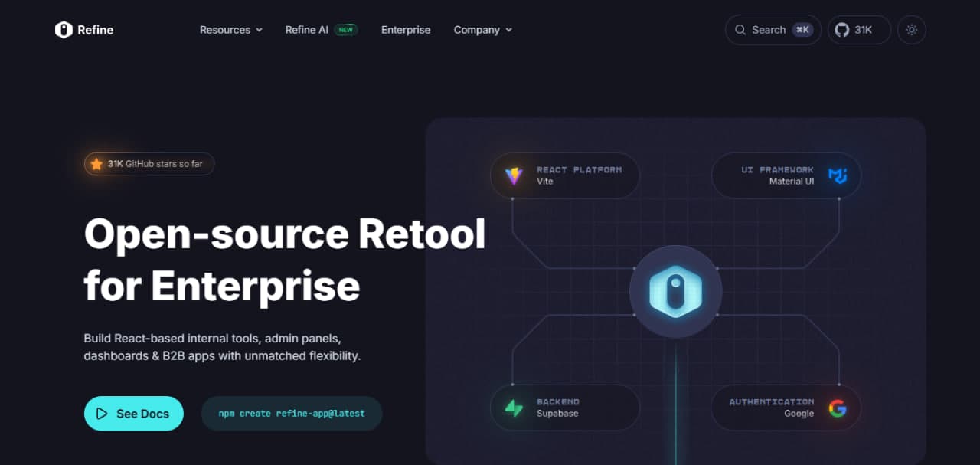Screen dimensions: 980x465
Task: Click the Google logo icon
Action: [838, 408]
